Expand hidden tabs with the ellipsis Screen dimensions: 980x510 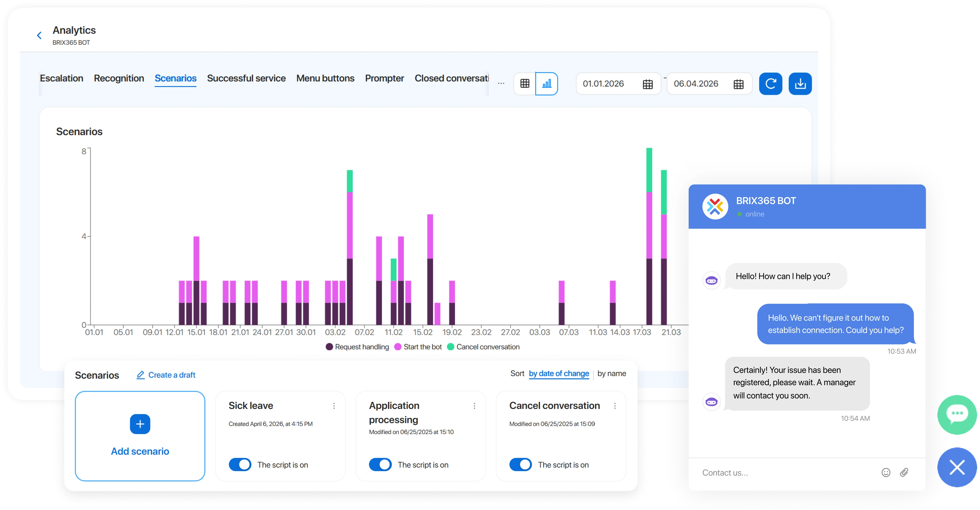(501, 83)
